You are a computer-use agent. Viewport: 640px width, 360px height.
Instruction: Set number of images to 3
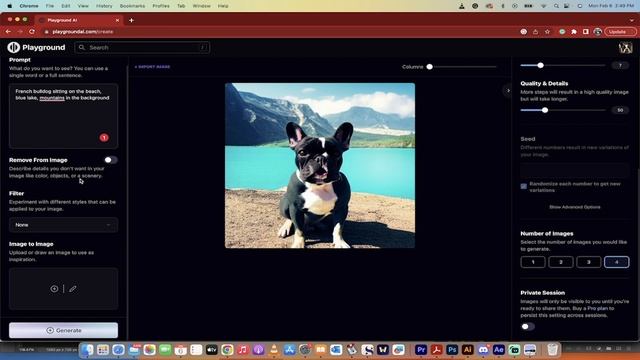pyautogui.click(x=589, y=262)
